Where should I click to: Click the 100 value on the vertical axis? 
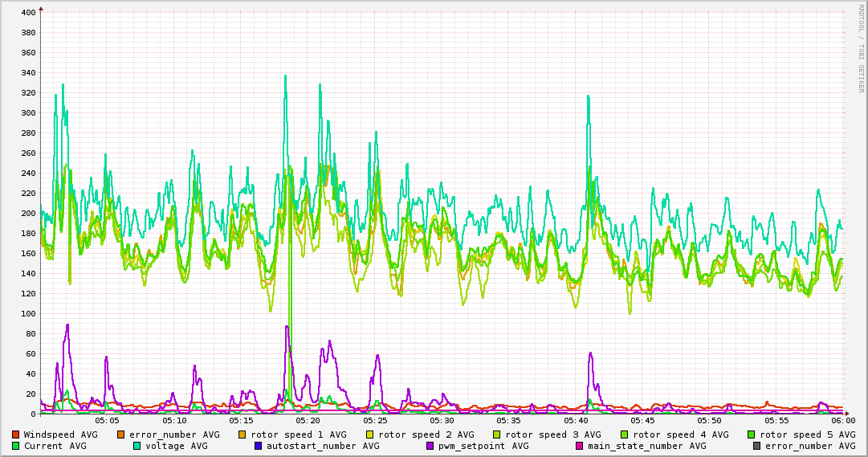(28, 313)
